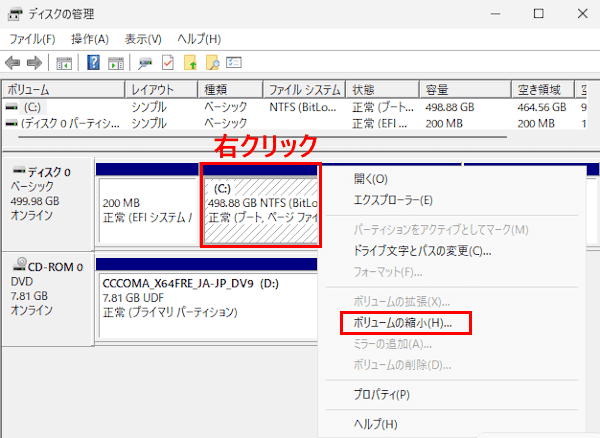Sort by the 状態 column header

(383, 90)
